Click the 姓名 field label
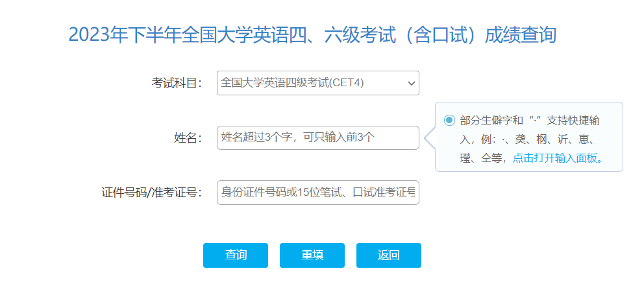Viewport: 644px width, 284px height. pos(188,137)
